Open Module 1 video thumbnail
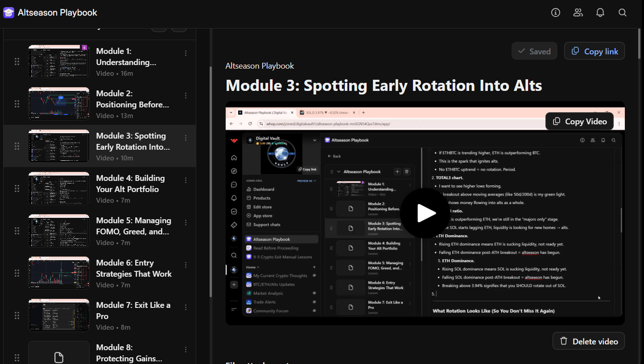The width and height of the screenshot is (644, 364). point(59,61)
